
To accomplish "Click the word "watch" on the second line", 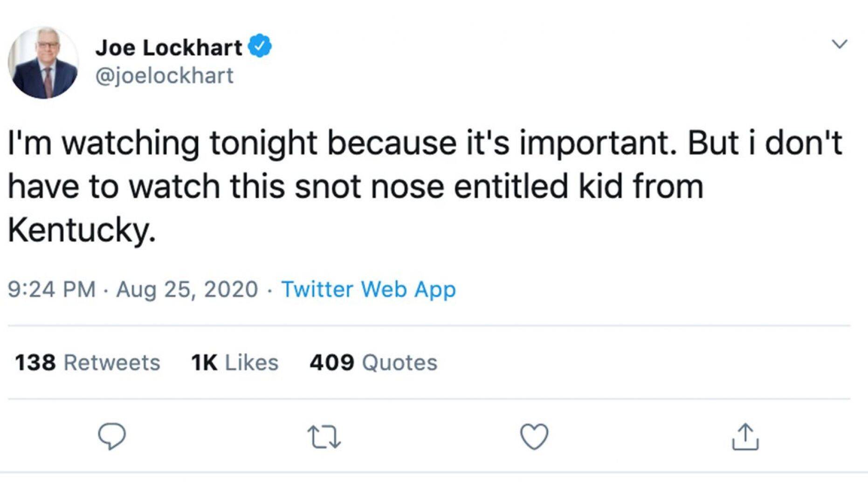I will pos(174,186).
